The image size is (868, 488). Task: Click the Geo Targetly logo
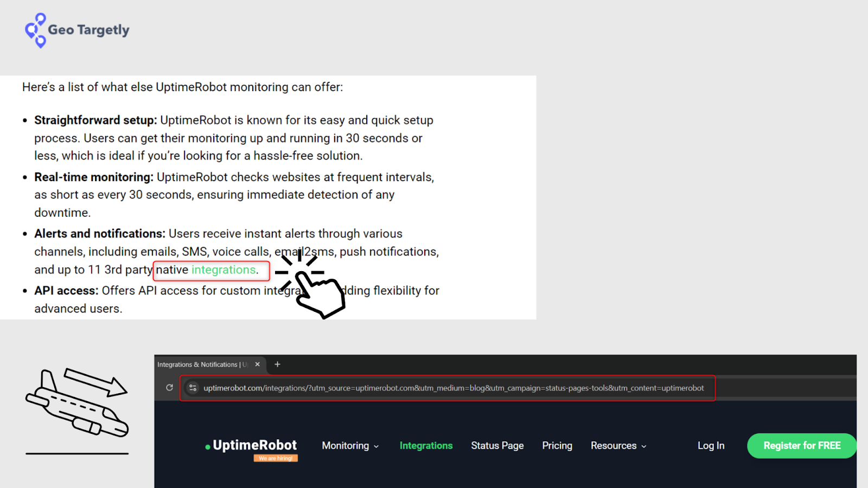coord(77,30)
